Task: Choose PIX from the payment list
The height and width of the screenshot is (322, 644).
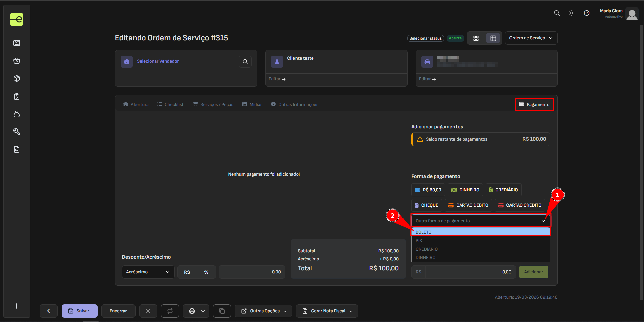Action: point(419,240)
